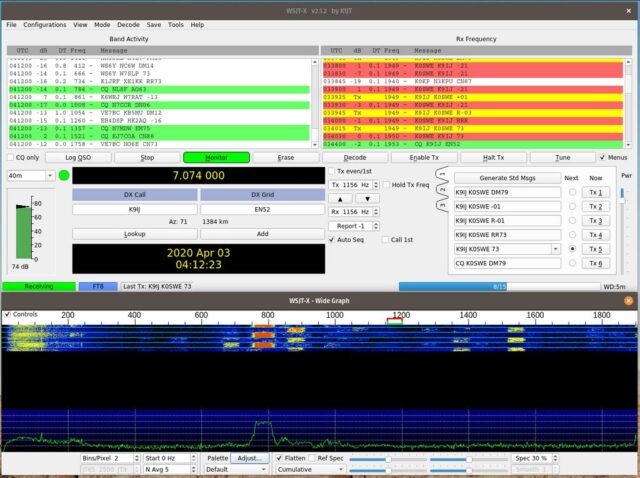
Task: Open the Decode menu in the menu bar
Action: click(128, 25)
